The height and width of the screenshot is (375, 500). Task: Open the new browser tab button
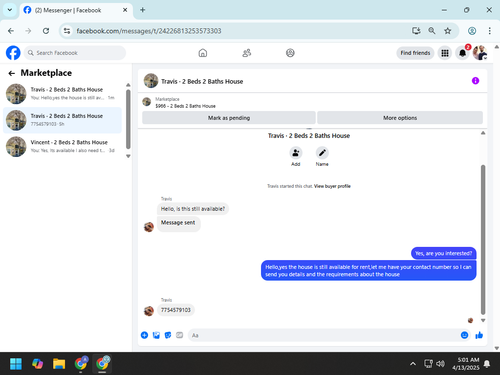143,10
